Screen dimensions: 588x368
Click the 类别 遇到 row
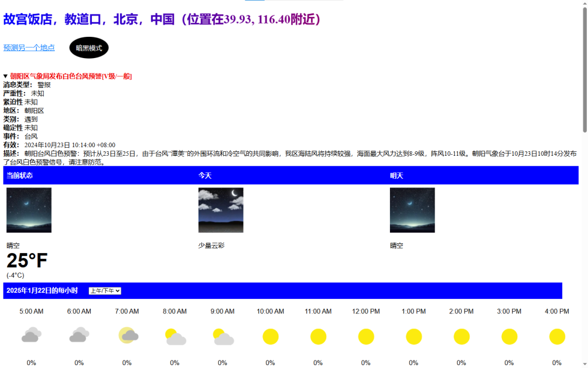[20, 119]
